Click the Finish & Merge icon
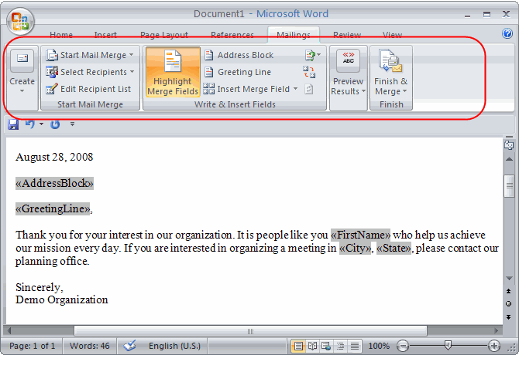This screenshot has width=528, height=374. click(391, 61)
